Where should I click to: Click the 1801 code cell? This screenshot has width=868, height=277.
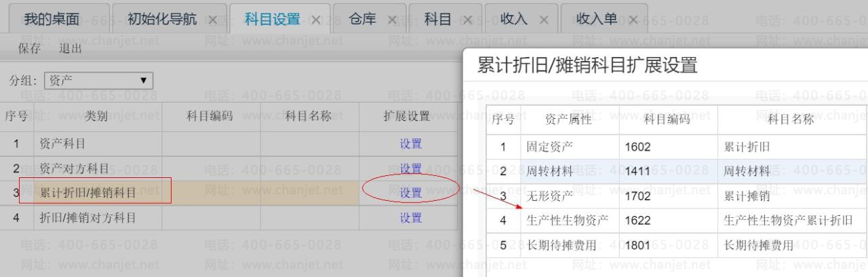coord(638,246)
